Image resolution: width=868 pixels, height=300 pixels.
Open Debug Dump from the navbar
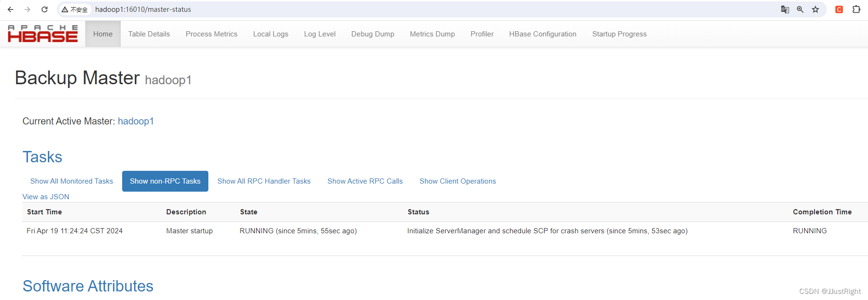pyautogui.click(x=373, y=34)
